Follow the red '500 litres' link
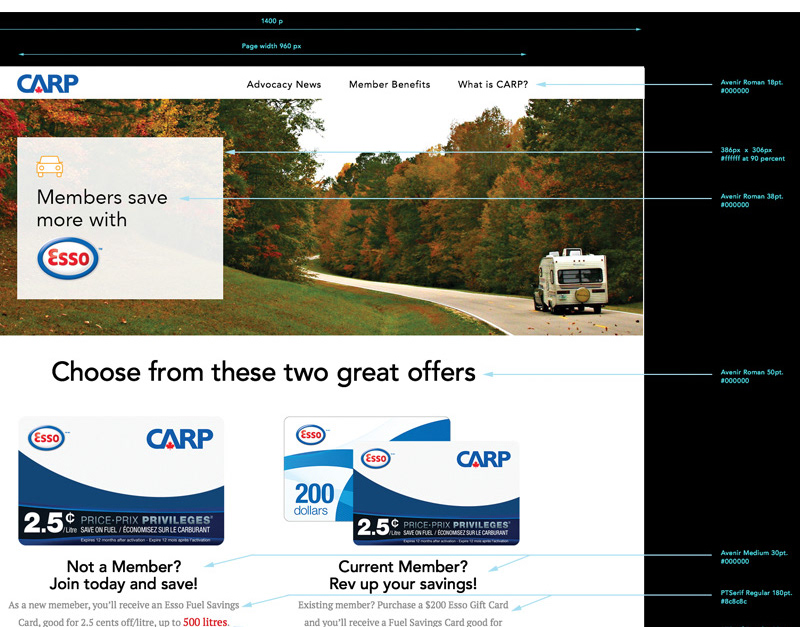The height and width of the screenshot is (627, 800). [205, 622]
